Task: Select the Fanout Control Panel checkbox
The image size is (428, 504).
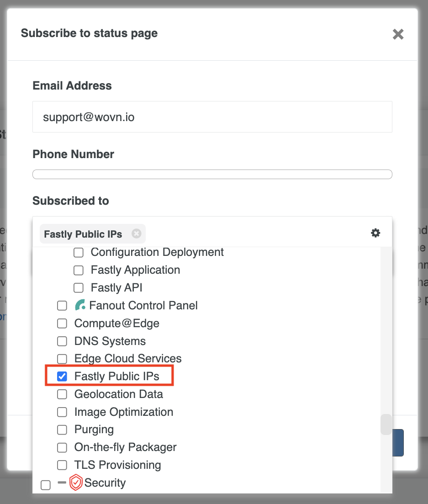Action: point(62,306)
